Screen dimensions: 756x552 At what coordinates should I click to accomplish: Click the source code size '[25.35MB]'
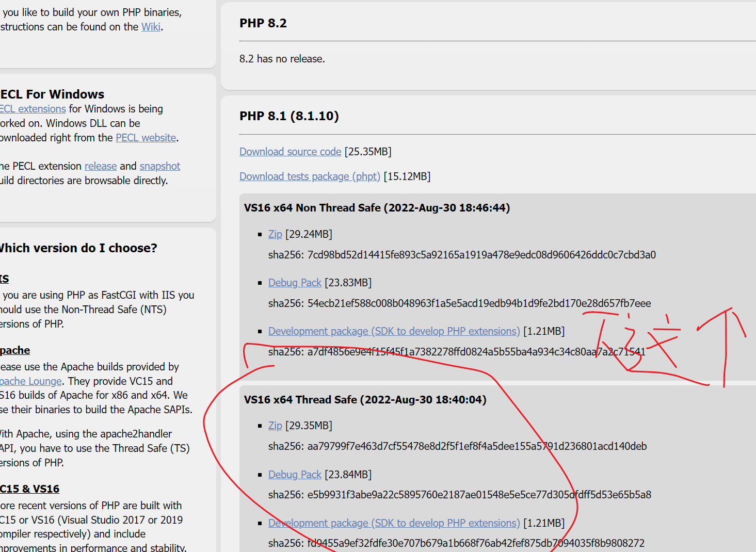368,152
